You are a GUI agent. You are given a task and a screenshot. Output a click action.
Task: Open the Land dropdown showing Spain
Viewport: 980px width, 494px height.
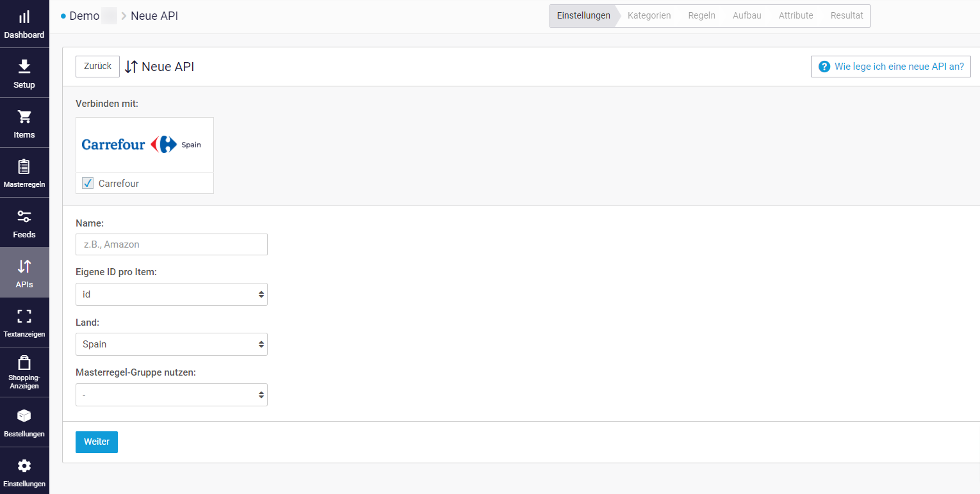coord(172,344)
